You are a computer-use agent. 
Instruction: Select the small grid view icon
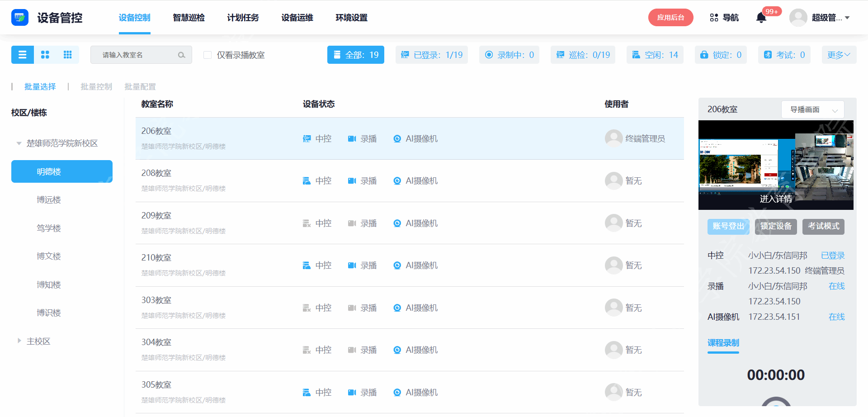[x=68, y=55]
